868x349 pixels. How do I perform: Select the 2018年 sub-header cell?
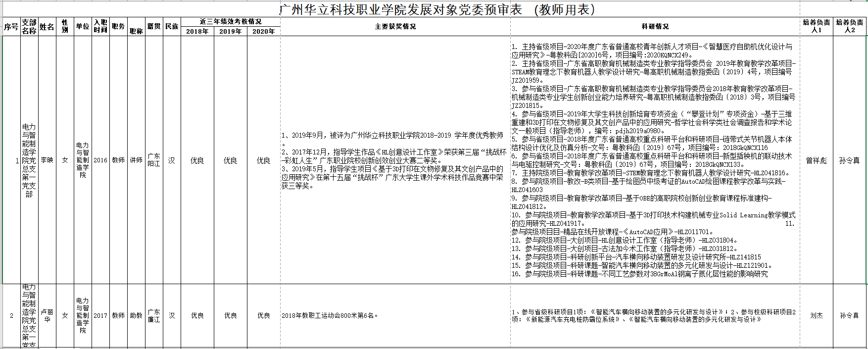click(197, 31)
